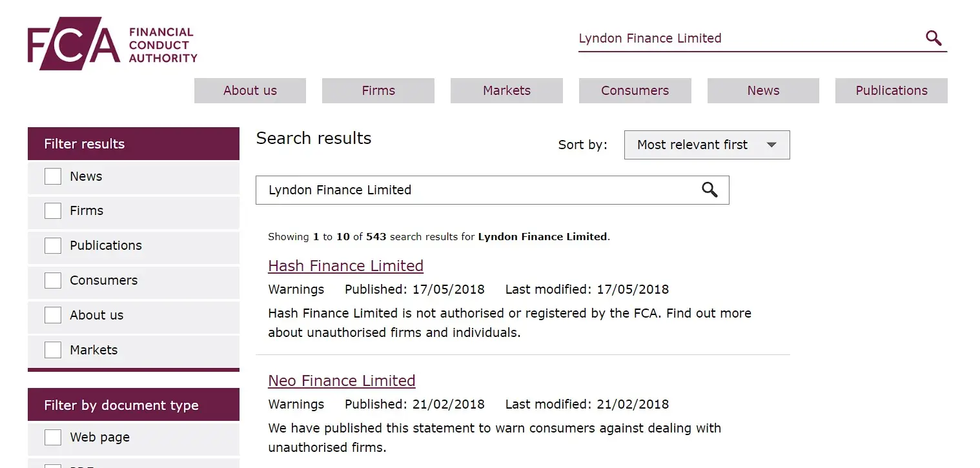Click the Sort by dropdown arrow

point(771,145)
